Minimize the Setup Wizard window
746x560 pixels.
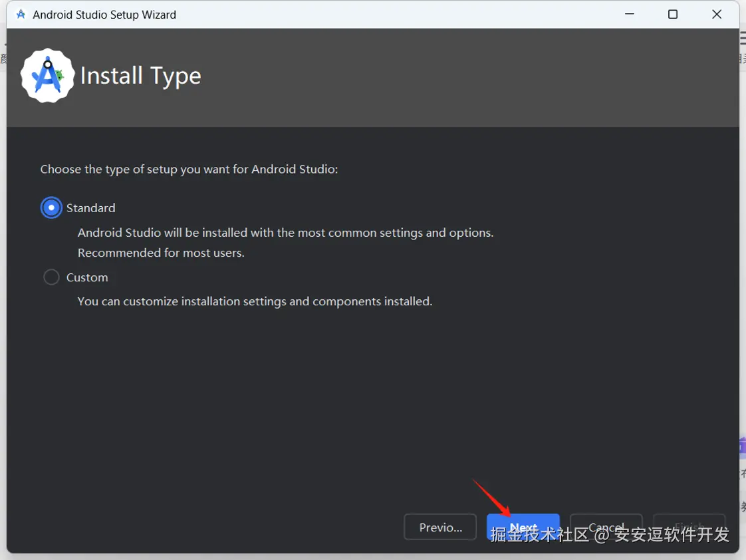pyautogui.click(x=630, y=14)
